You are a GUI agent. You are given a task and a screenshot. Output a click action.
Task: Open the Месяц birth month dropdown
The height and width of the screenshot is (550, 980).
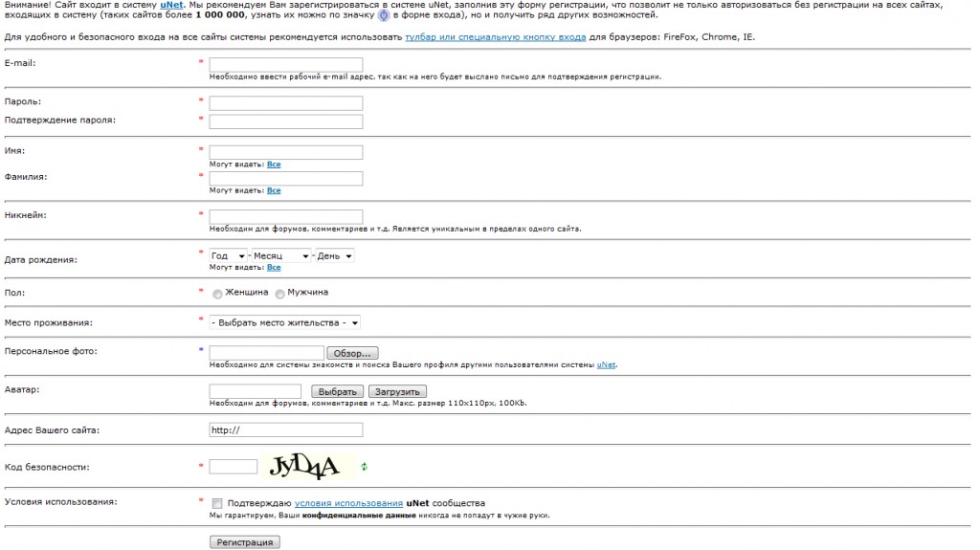[x=280, y=255]
